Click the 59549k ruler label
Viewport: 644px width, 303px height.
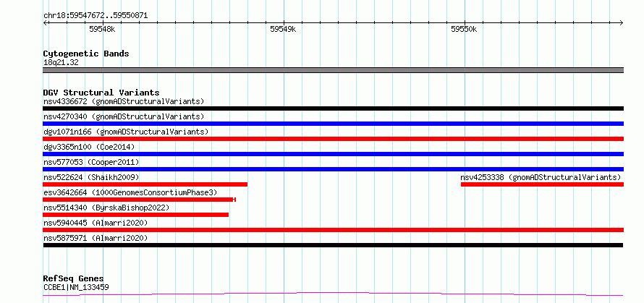pyautogui.click(x=283, y=30)
